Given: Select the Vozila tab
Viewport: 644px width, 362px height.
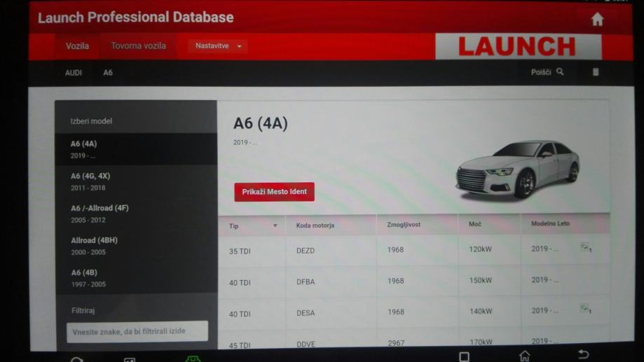Looking at the screenshot, I should [x=77, y=46].
